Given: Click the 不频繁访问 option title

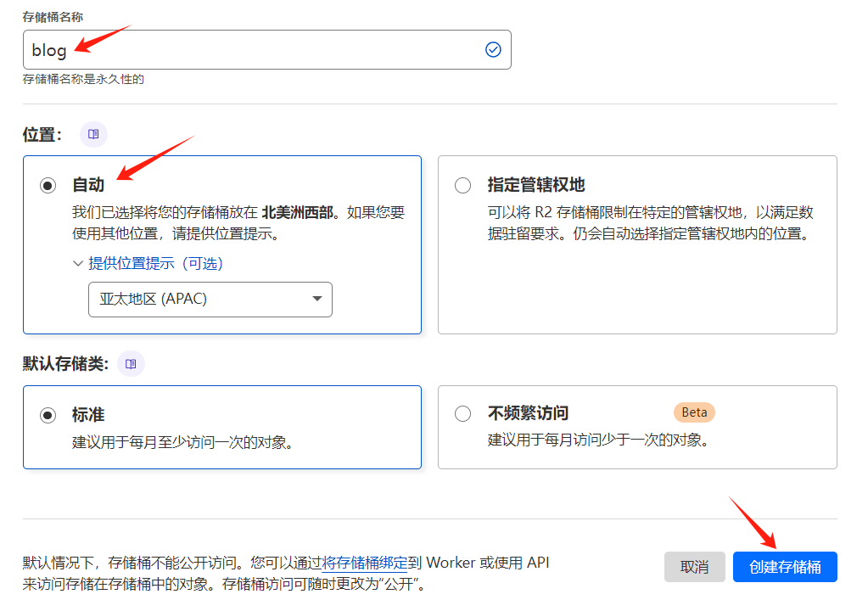Looking at the screenshot, I should click(528, 413).
